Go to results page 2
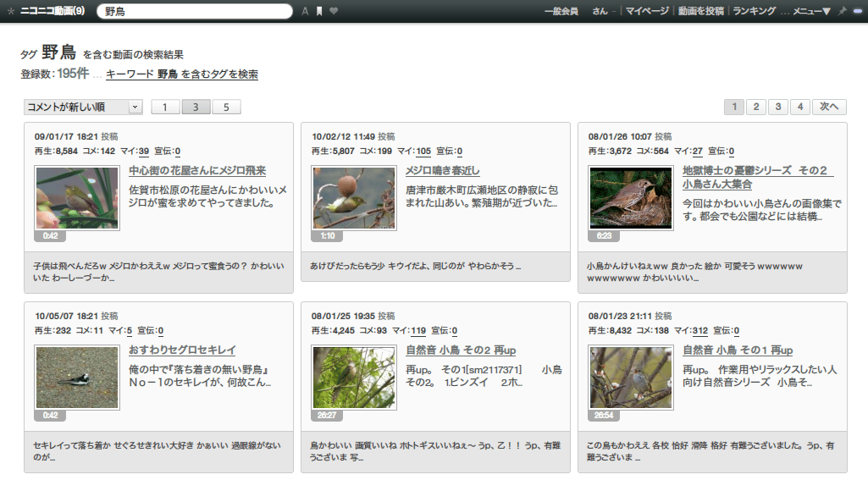The width and height of the screenshot is (868, 480). (756, 107)
